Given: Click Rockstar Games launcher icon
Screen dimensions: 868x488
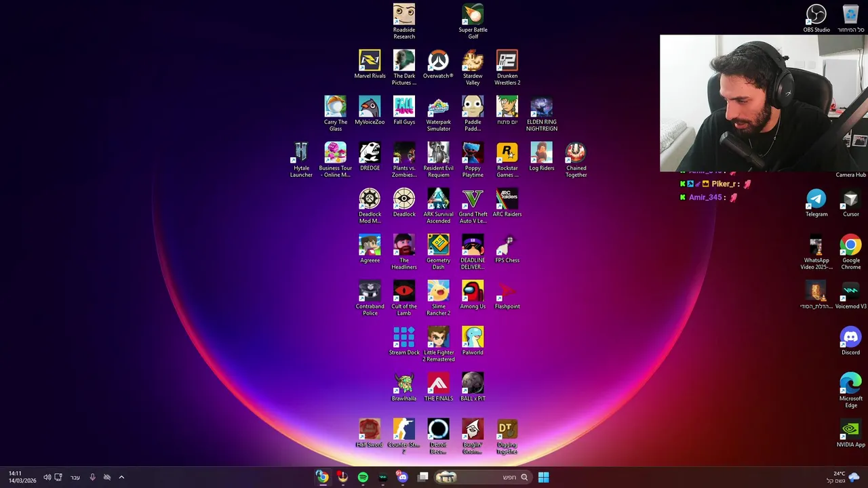Looking at the screenshot, I should pyautogui.click(x=507, y=159).
